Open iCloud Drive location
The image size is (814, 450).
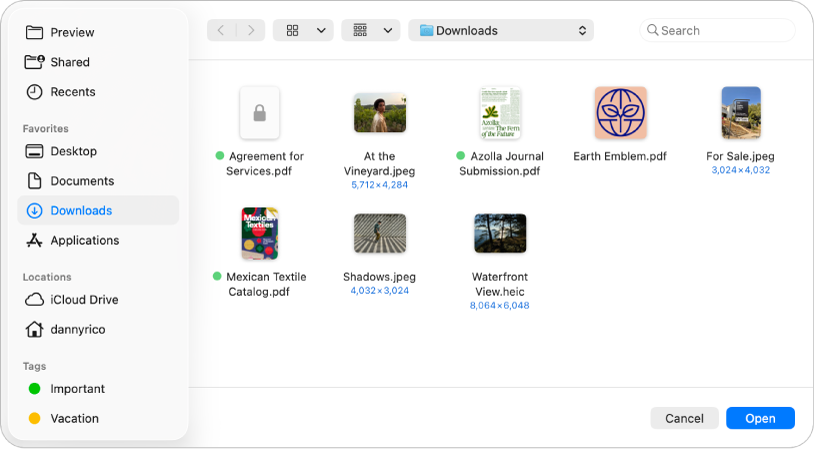(84, 300)
